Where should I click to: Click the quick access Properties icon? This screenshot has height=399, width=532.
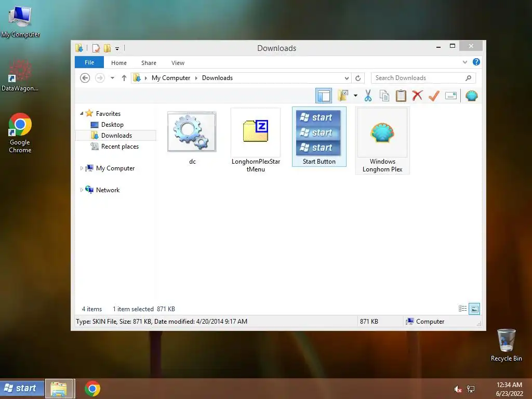[x=96, y=48]
